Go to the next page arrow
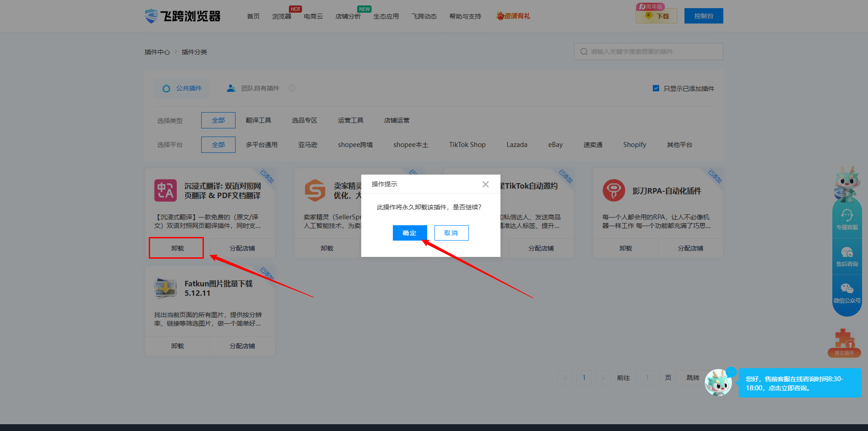Screen dimensions: 868x431 (603, 378)
